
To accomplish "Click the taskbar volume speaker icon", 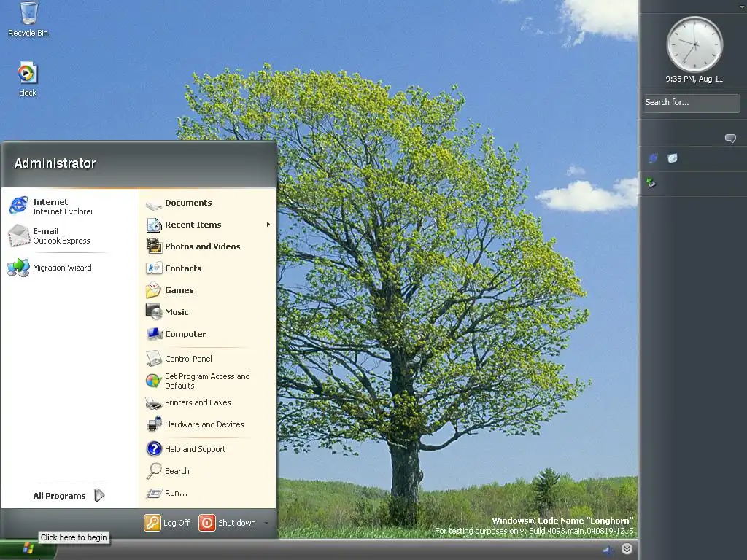I will tap(608, 551).
